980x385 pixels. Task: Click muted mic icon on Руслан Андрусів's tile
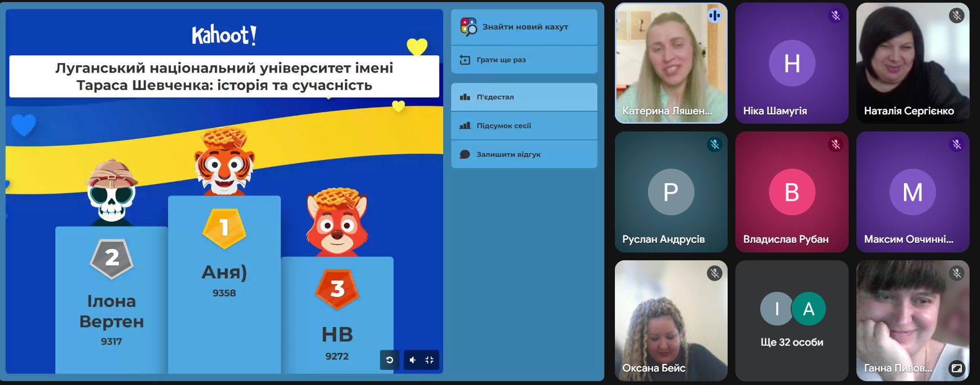click(x=714, y=144)
